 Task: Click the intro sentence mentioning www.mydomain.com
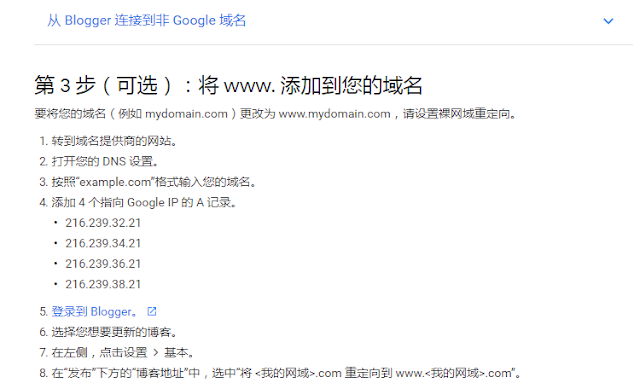[x=276, y=114]
